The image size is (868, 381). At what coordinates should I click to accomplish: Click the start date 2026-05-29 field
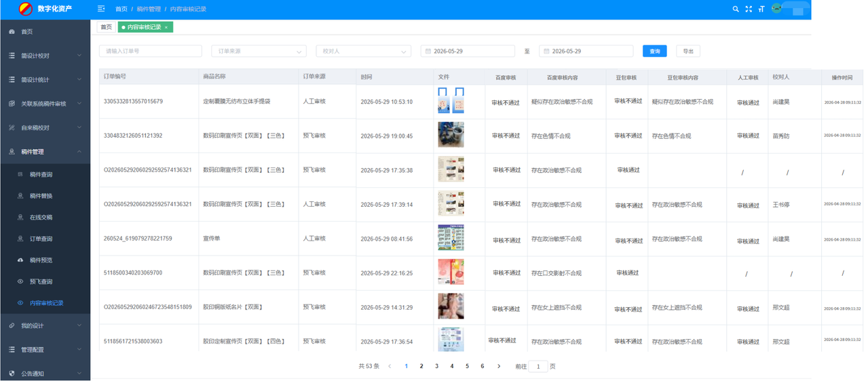coord(468,51)
